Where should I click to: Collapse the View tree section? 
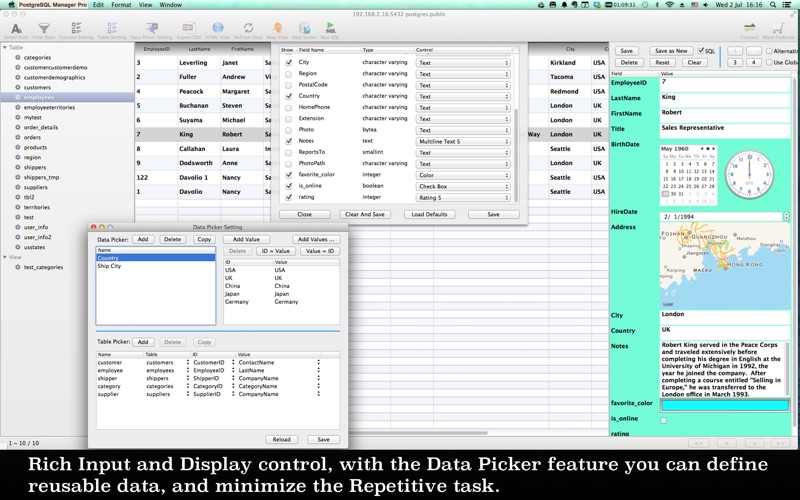click(x=5, y=257)
